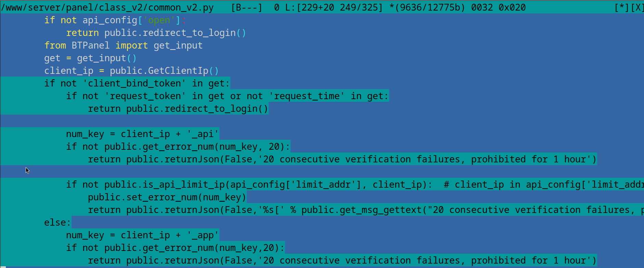Place cursor on the '_api' string

click(x=203, y=134)
